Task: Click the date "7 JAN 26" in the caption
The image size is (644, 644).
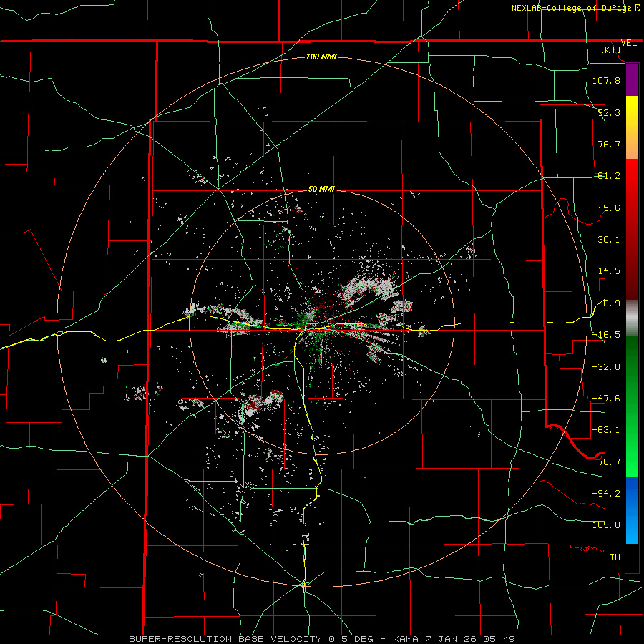Action: click(450, 639)
